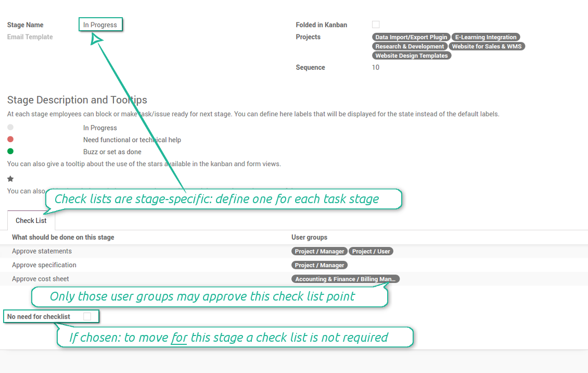The image size is (588, 373).
Task: Click the Stage Name field In Progress
Action: click(x=100, y=24)
